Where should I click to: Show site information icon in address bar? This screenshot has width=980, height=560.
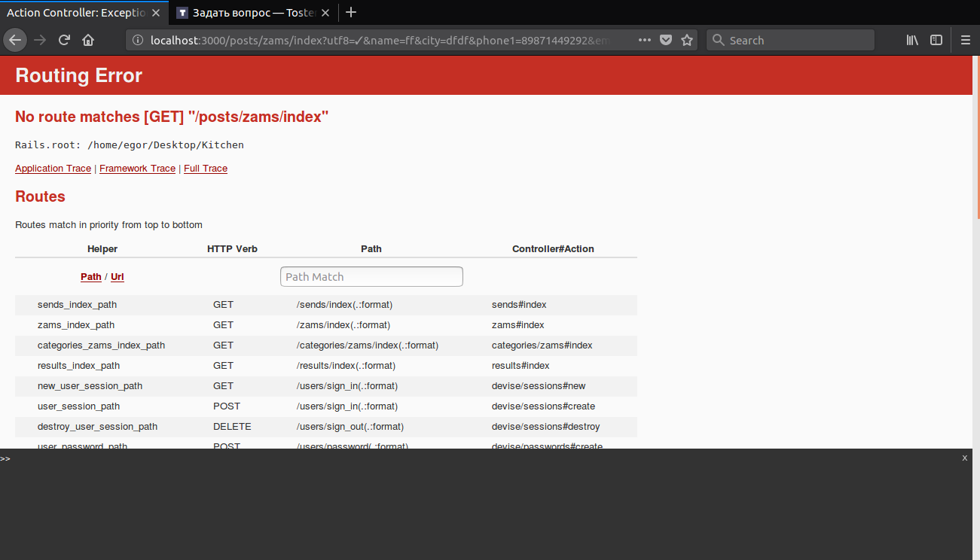click(x=138, y=41)
